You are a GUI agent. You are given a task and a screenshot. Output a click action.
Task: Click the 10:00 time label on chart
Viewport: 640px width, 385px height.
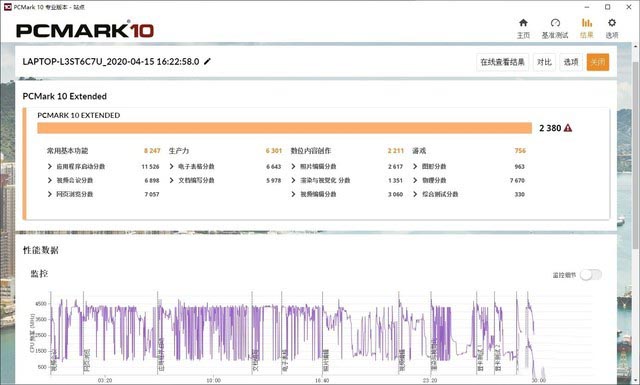[213, 380]
